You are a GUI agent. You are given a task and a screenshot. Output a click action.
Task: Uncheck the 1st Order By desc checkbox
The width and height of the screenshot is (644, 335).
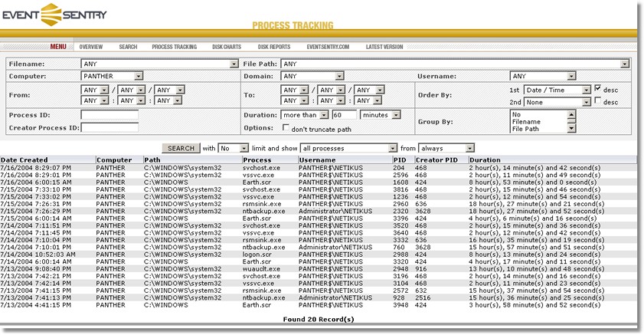[598, 88]
